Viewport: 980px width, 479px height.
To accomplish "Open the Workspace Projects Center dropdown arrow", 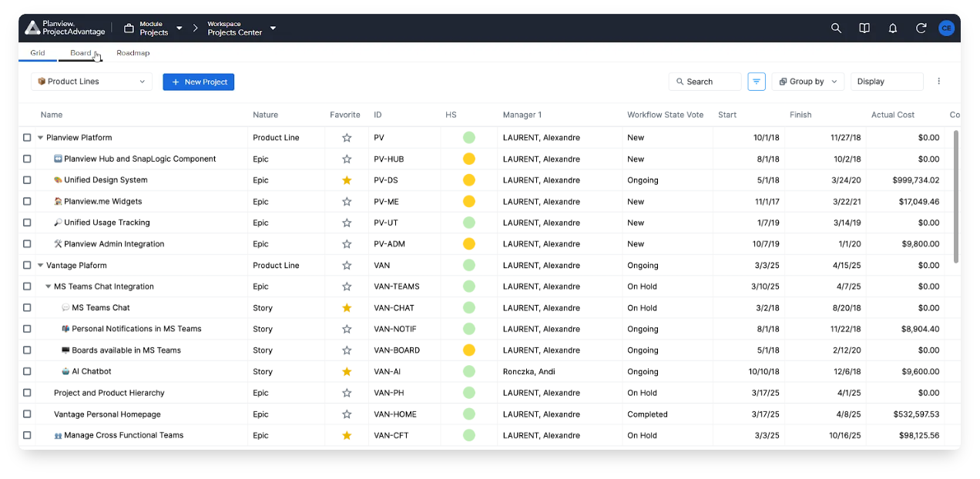I will (x=273, y=28).
